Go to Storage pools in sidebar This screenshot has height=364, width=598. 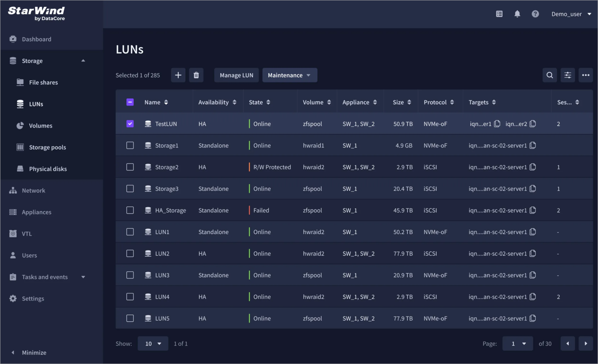pos(48,147)
